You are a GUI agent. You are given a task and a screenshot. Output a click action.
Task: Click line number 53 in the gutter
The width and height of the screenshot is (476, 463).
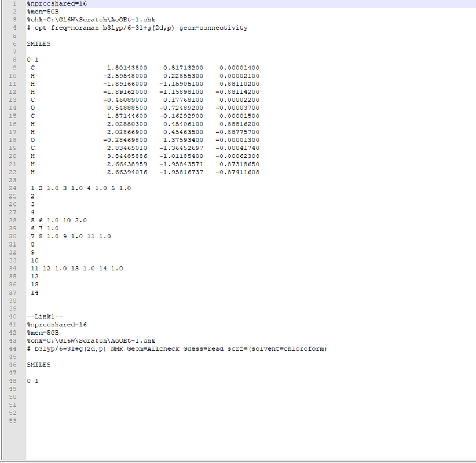pos(12,421)
